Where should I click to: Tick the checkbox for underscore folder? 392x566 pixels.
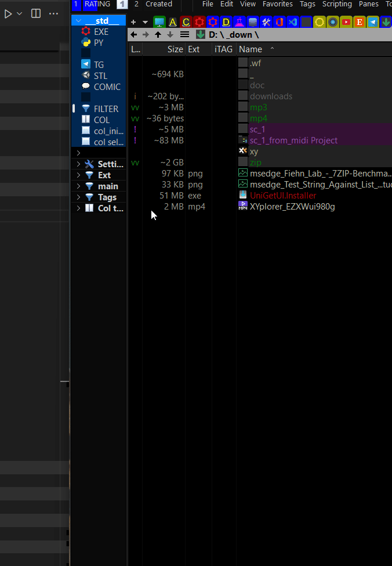coord(243,73)
